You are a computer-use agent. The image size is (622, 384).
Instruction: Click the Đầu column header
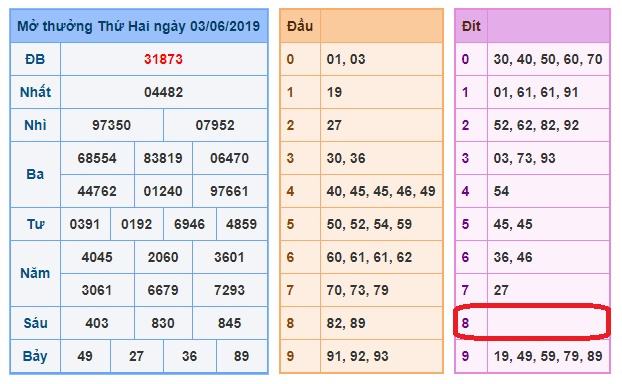[300, 26]
